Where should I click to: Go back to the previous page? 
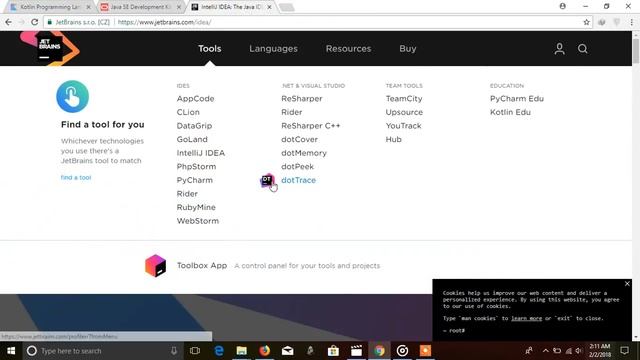click(x=9, y=22)
